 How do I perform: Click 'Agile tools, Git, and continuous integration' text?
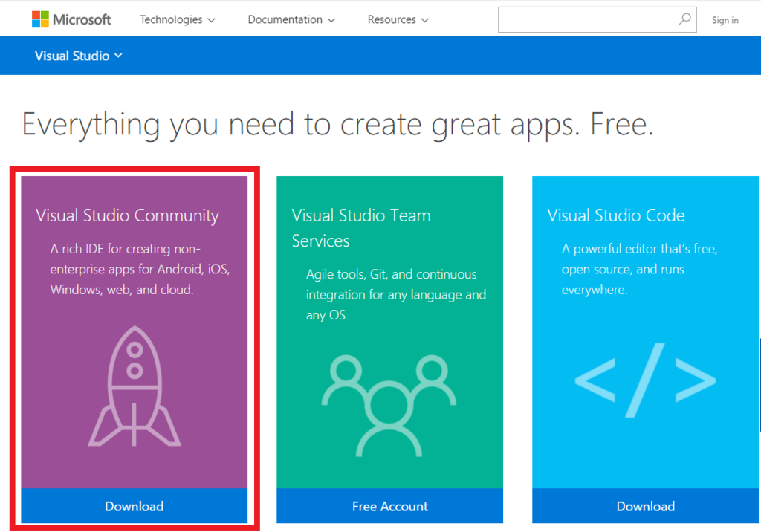click(x=395, y=295)
